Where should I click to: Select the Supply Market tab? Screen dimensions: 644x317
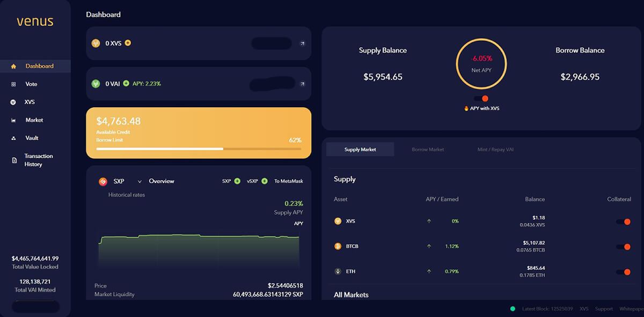pyautogui.click(x=360, y=150)
